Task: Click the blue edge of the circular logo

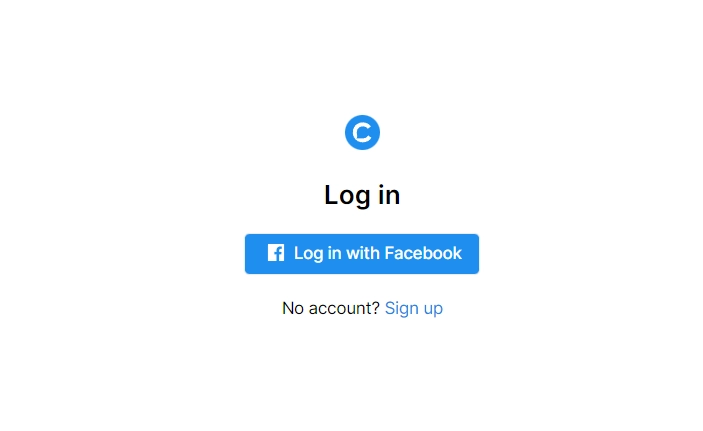Action: [348, 132]
